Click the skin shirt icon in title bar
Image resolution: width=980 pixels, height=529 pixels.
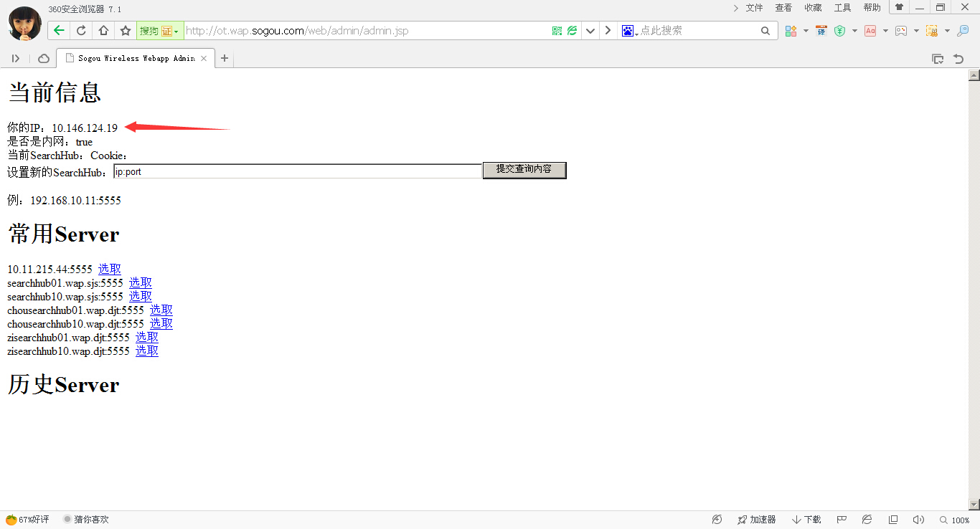coord(899,7)
